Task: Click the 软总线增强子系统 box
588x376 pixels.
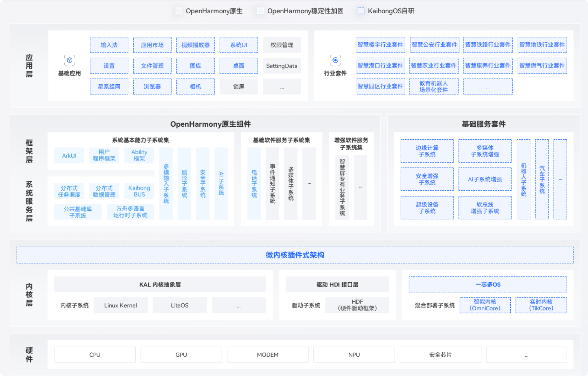Action: click(x=485, y=208)
